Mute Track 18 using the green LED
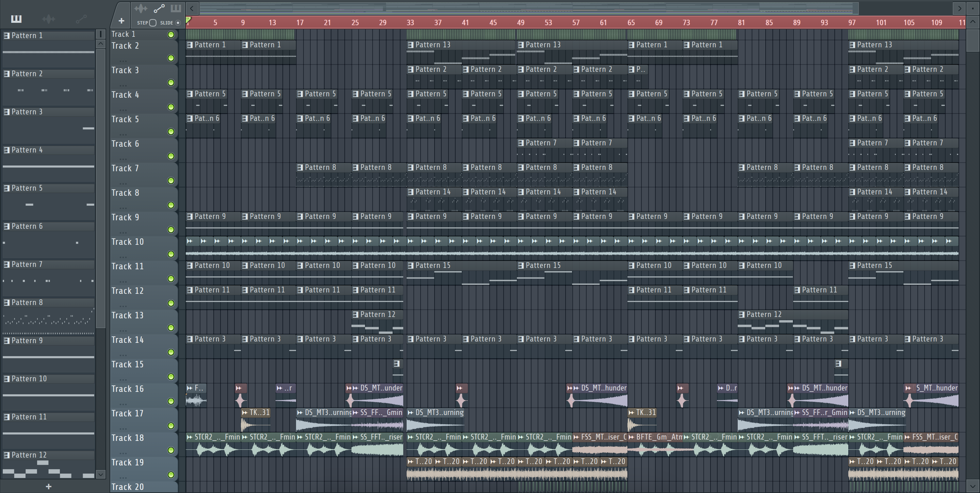The width and height of the screenshot is (980, 493). click(x=171, y=450)
